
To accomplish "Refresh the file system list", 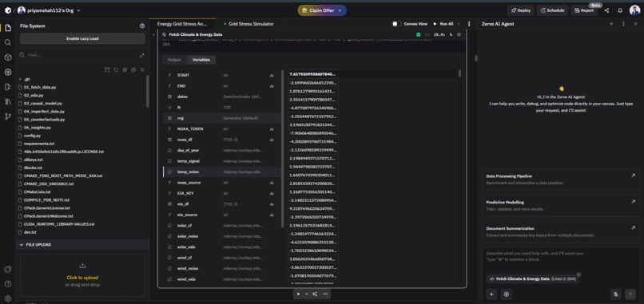I will coord(116,69).
